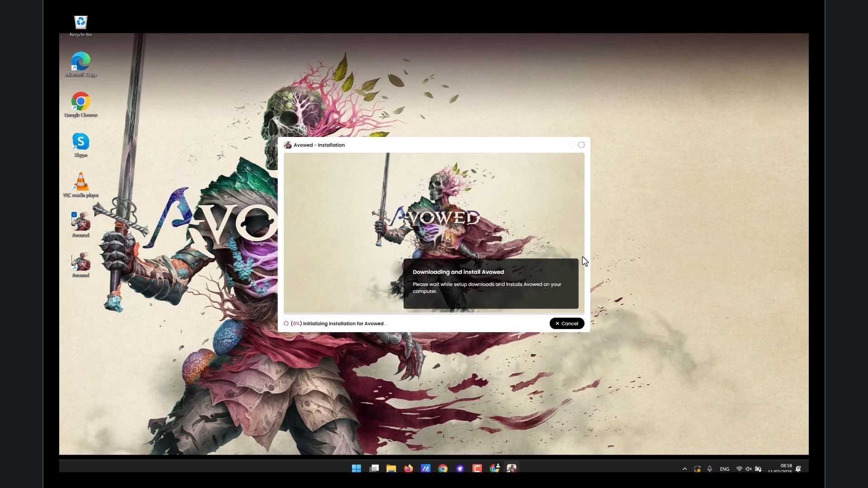This screenshot has width=868, height=488.
Task: Open the clock and date flyout
Action: (780, 469)
